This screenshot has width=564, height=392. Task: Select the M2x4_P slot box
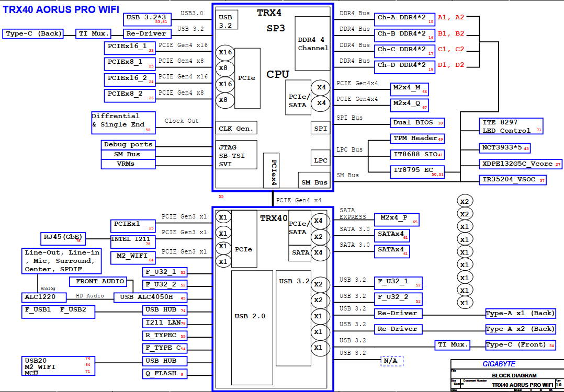pos(397,220)
